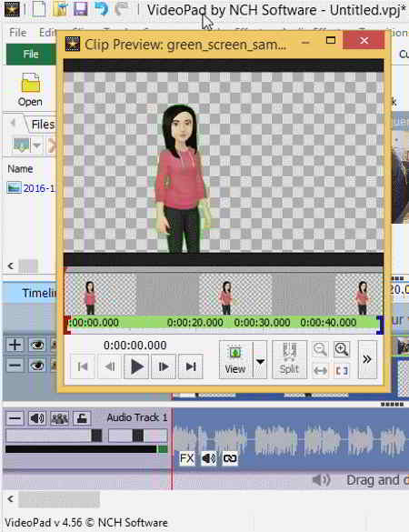Click the minus button on Audio Track 1
Image resolution: width=409 pixels, height=532 pixels.
pyautogui.click(x=15, y=418)
